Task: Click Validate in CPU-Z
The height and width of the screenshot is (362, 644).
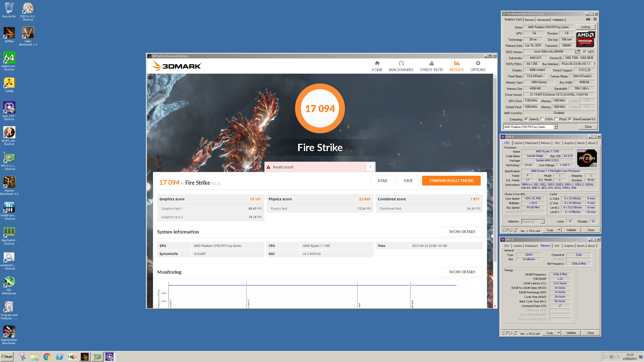Action: click(572, 230)
